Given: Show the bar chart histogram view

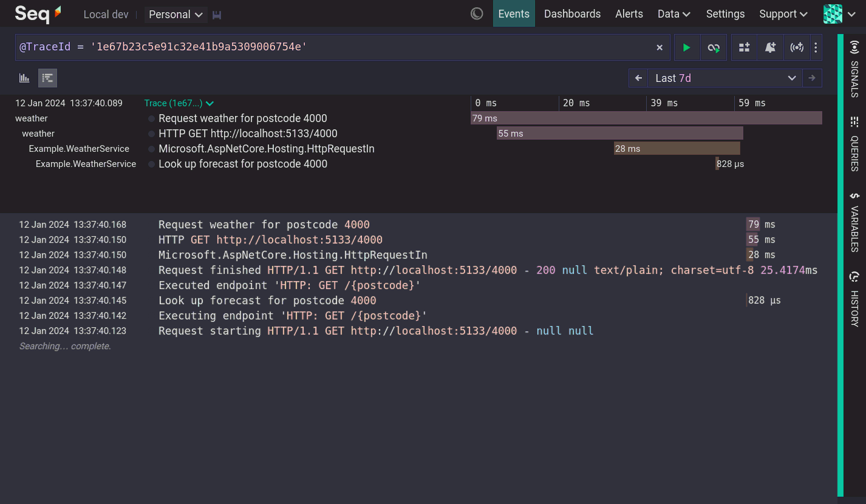Looking at the screenshot, I should pyautogui.click(x=24, y=78).
